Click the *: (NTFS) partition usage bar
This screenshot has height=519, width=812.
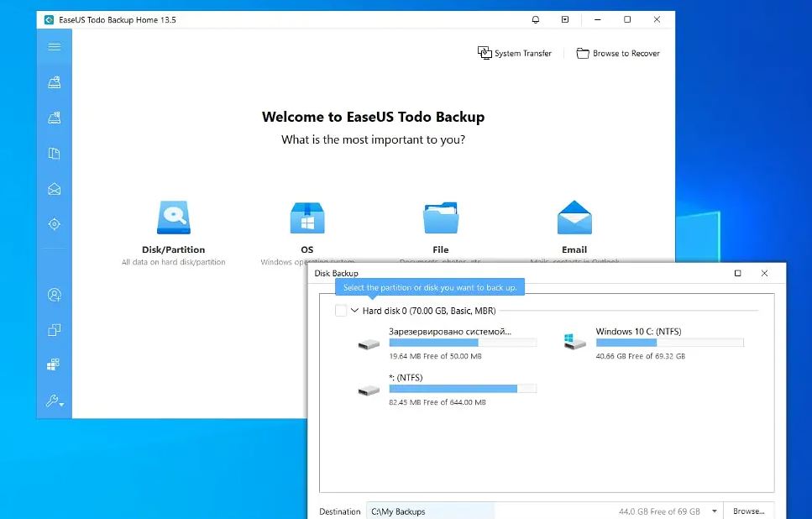tap(463, 389)
